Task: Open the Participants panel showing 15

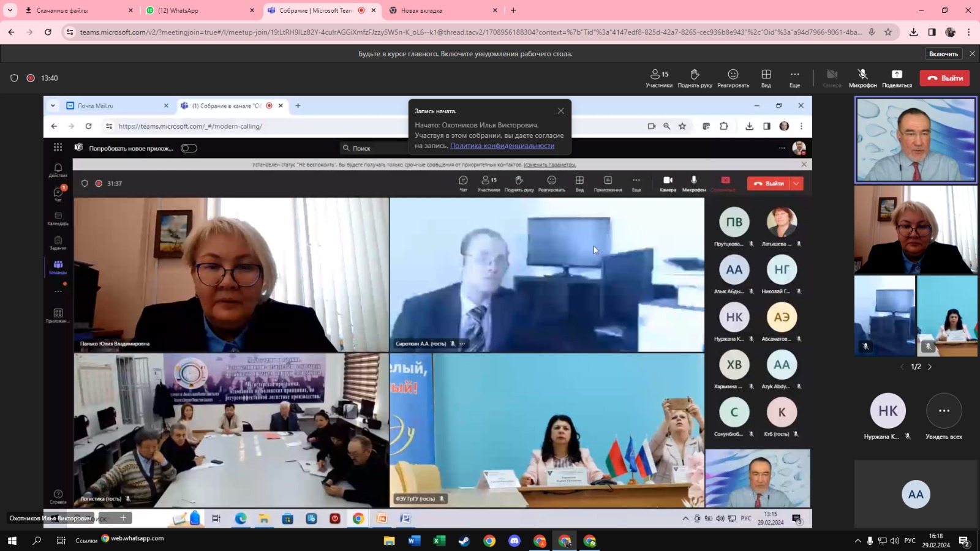Action: pos(659,78)
